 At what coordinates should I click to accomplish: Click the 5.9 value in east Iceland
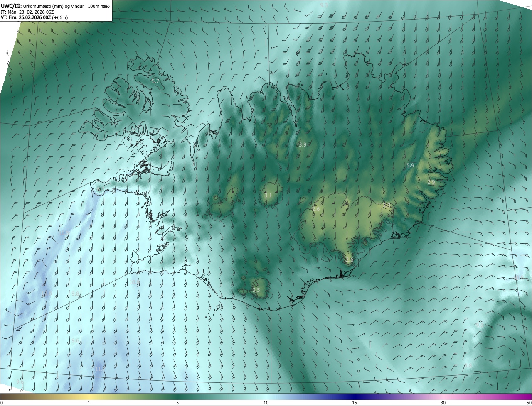[x=410, y=165]
